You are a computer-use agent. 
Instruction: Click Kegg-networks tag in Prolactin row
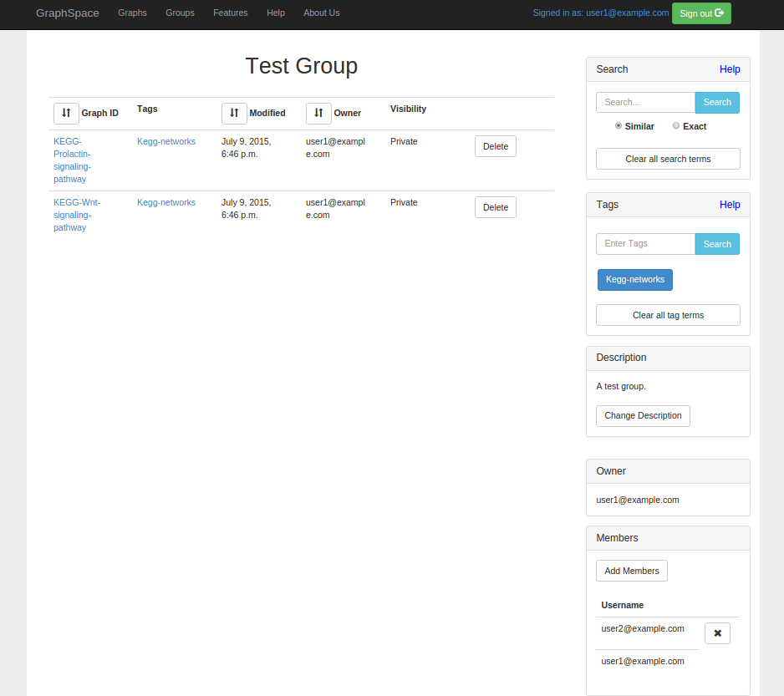[166, 141]
